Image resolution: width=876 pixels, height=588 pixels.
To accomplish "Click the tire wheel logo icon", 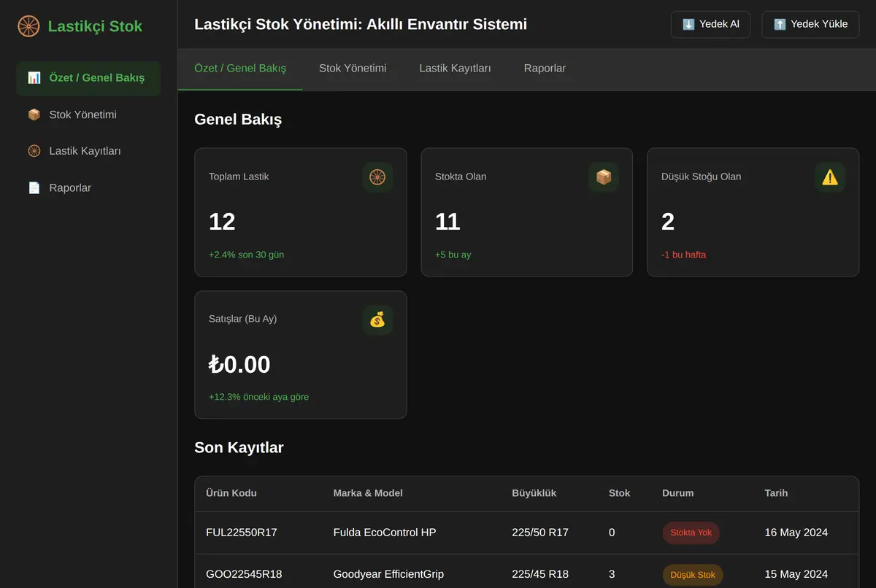I will point(28,26).
